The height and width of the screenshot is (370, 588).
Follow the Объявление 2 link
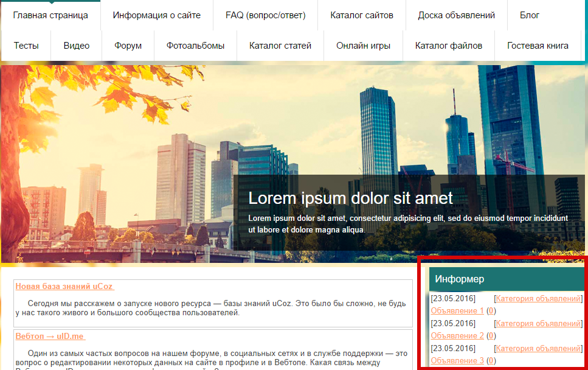[x=457, y=336]
